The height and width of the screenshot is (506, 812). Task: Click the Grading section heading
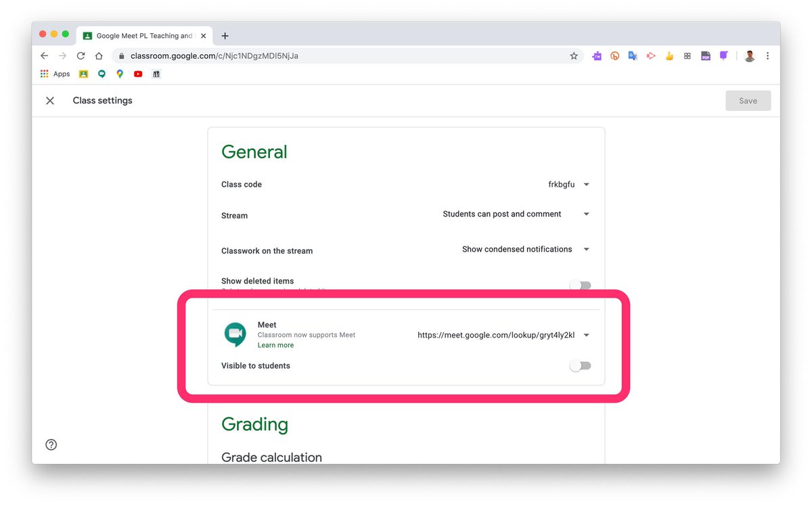(x=254, y=424)
